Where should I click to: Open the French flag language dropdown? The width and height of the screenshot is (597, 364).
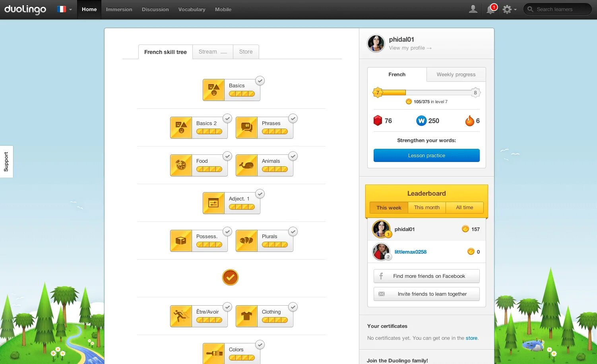[64, 9]
